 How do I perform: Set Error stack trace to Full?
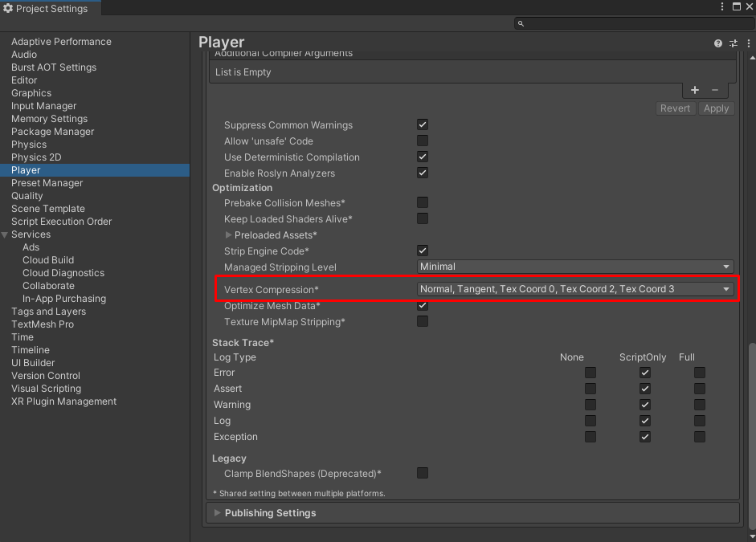click(700, 373)
